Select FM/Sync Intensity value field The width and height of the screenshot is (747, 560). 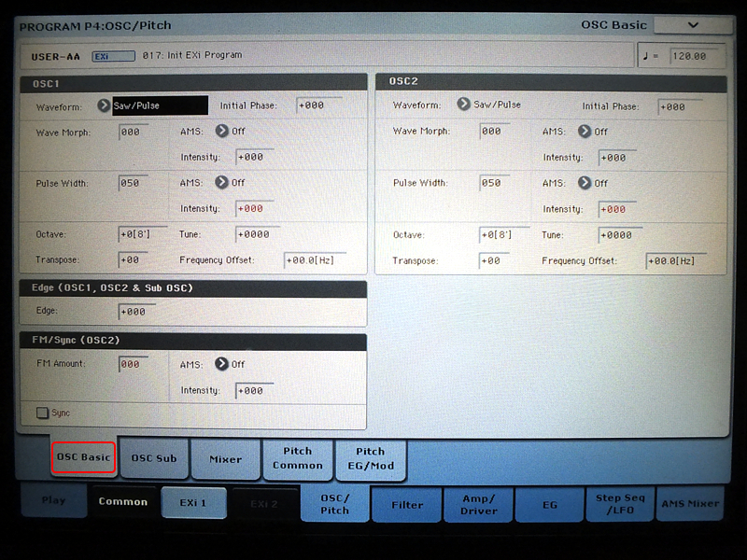254,391
